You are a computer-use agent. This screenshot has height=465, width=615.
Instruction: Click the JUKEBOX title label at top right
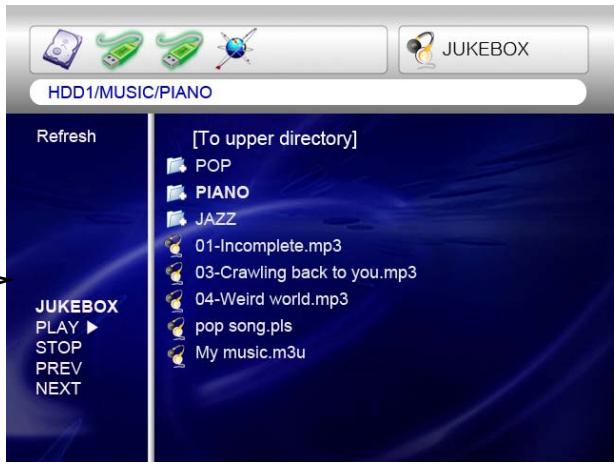(486, 49)
